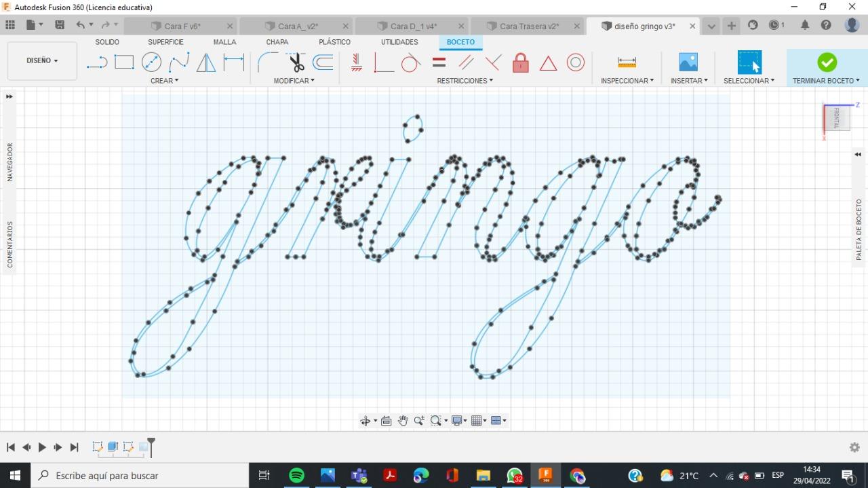
Task: Apply Perpendicular constraint
Action: pos(384,62)
